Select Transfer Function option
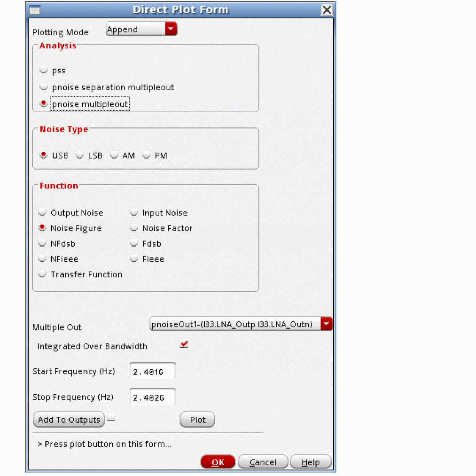Screen dimensions: 476x476 42,274
